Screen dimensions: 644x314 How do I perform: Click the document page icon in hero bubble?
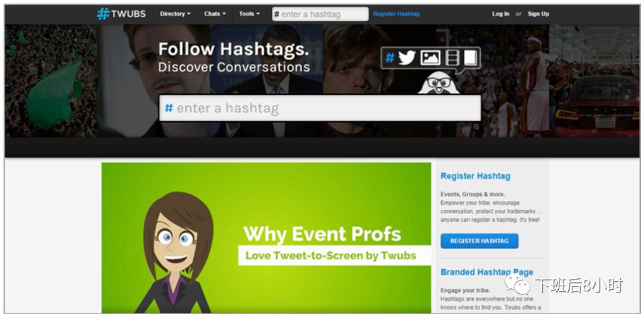[x=470, y=58]
